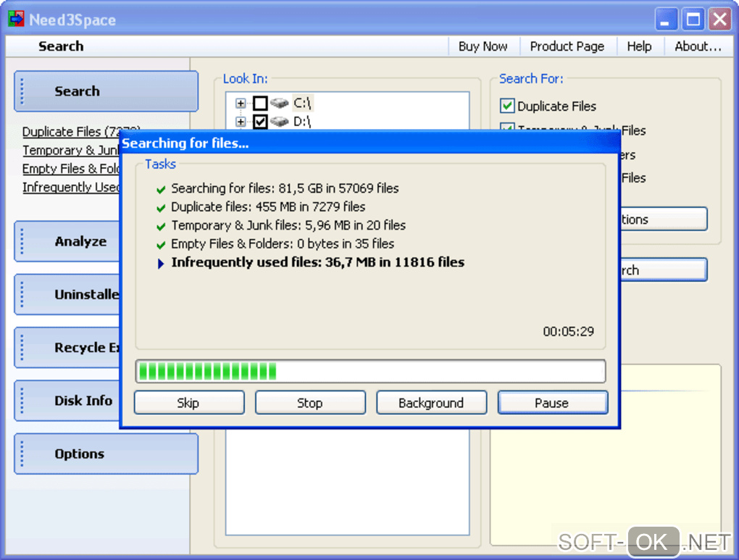Click the elapsed time 00:05:29
This screenshot has width=739, height=560.
[568, 332]
